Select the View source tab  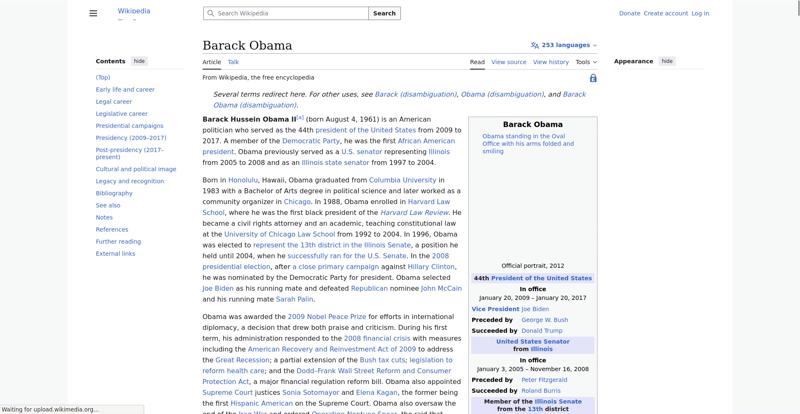pos(509,62)
